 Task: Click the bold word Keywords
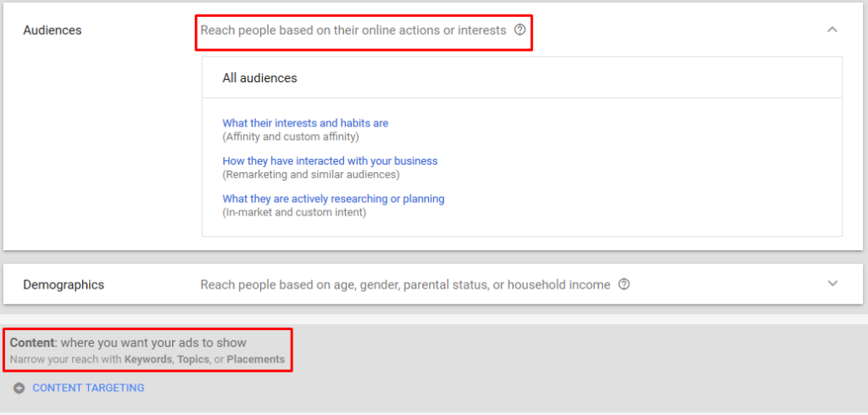tap(148, 359)
